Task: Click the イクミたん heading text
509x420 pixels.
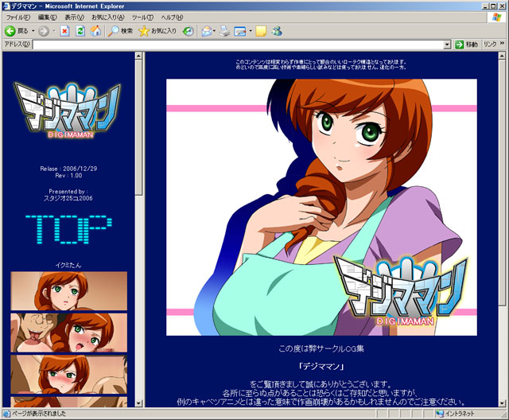Action: (x=68, y=265)
